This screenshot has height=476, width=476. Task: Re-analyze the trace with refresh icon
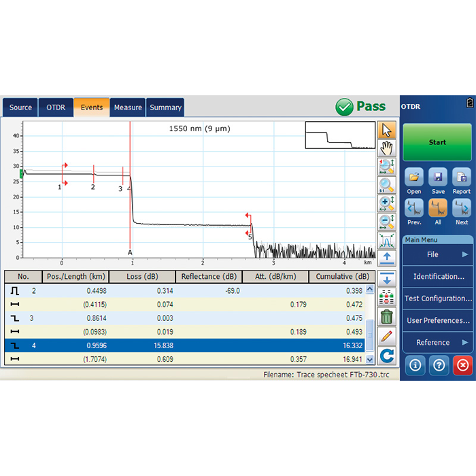tap(386, 356)
